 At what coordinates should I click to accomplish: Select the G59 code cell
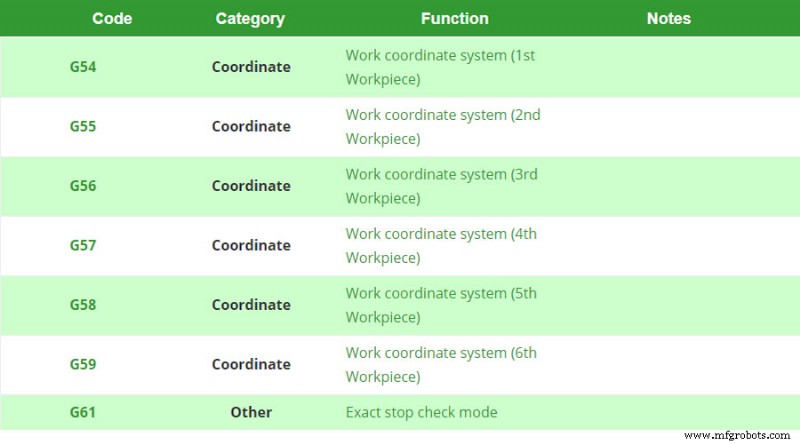point(83,364)
